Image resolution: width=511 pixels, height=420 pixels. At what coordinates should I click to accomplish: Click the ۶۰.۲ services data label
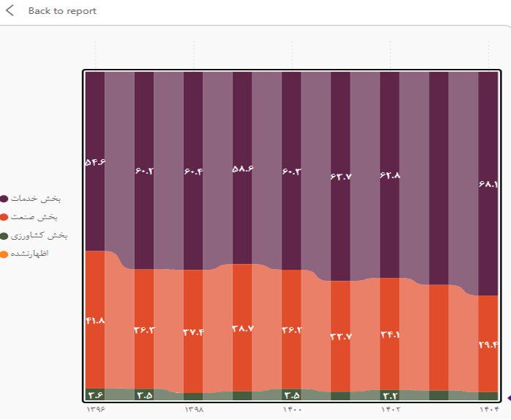[144, 171]
